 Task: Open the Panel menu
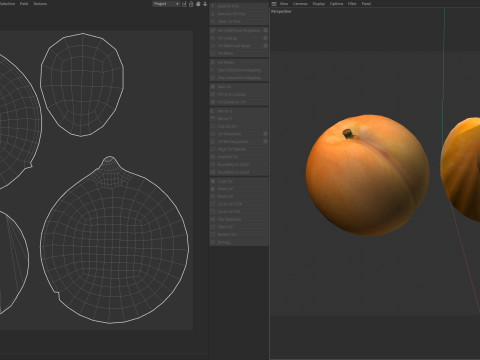[x=366, y=4]
